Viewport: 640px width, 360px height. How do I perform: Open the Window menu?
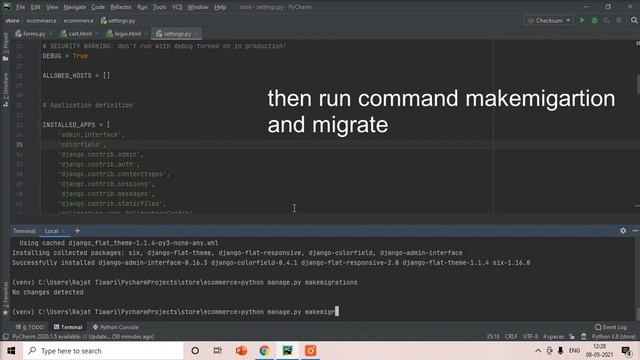198,7
